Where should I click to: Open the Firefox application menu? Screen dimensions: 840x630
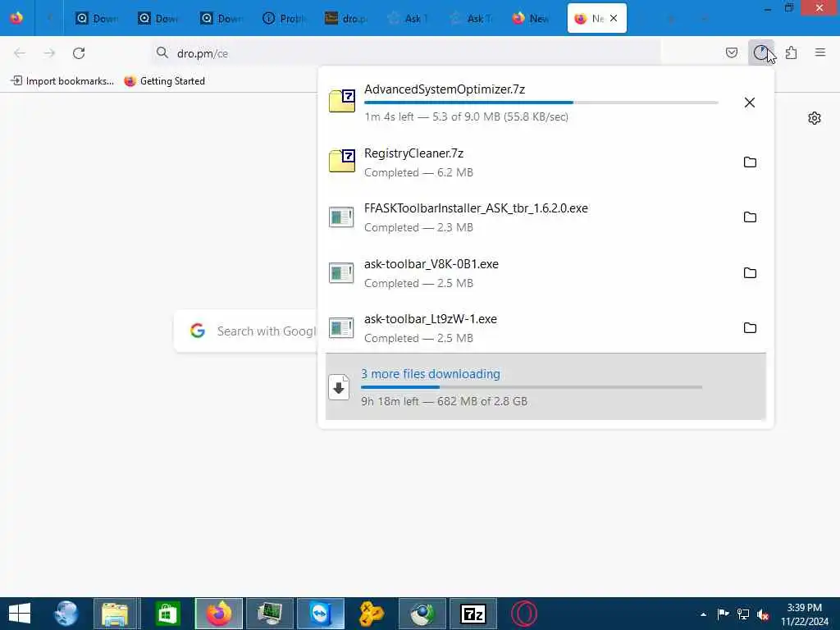[820, 52]
